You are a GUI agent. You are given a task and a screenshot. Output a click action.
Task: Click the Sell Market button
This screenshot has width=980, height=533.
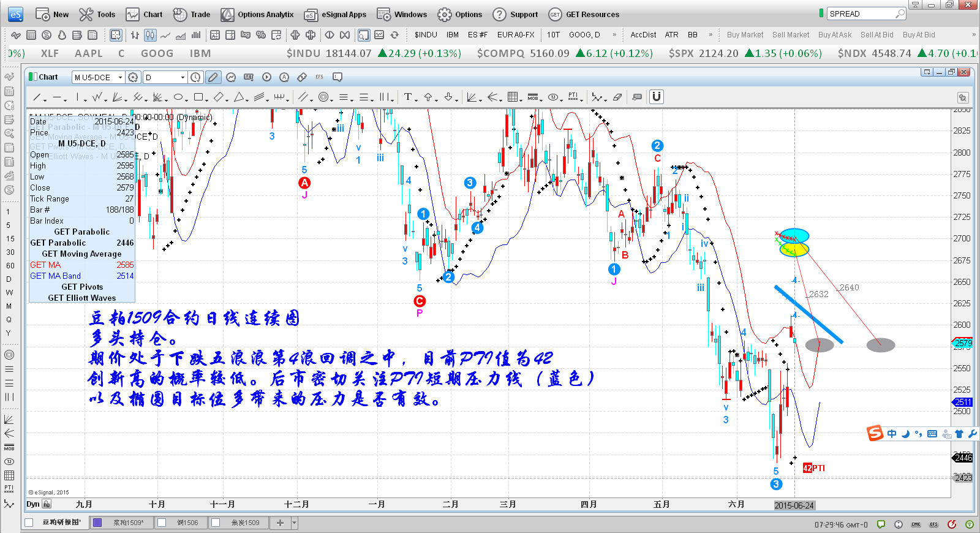pos(790,35)
